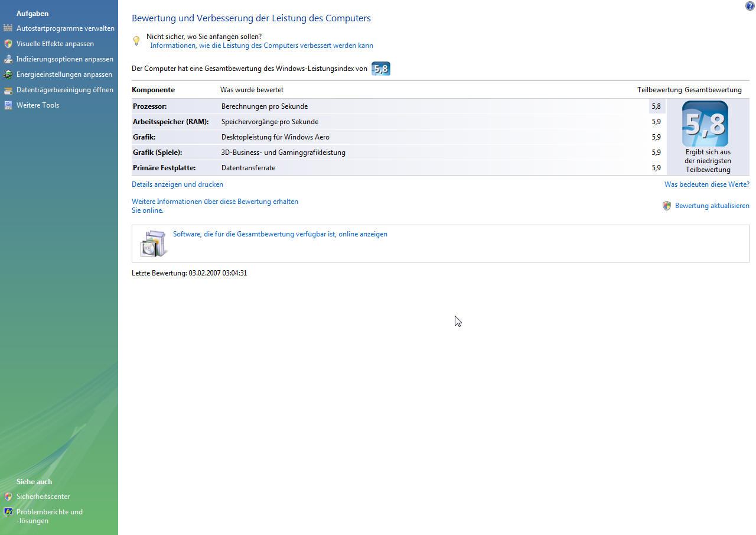This screenshot has height=535, width=756.
Task: Click the lightbulb tip icon
Action: (x=136, y=41)
